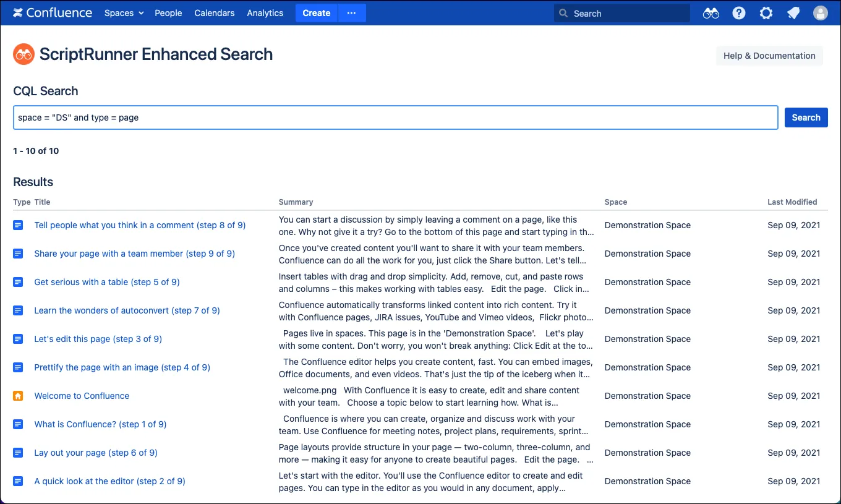This screenshot has height=504, width=841.
Task: Open 'Tell people what you think in a comment' page
Action: tap(140, 225)
